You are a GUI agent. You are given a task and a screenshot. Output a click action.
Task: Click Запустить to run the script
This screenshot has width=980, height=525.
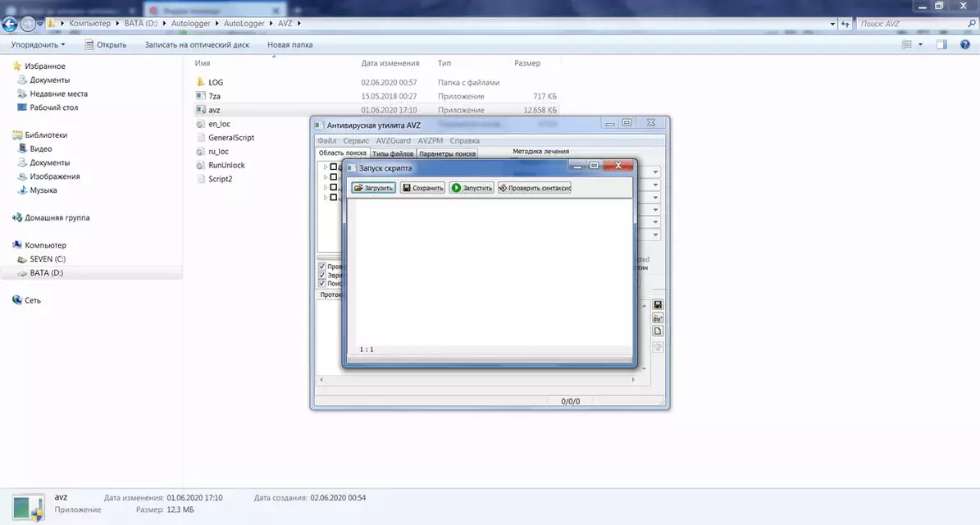[472, 188]
